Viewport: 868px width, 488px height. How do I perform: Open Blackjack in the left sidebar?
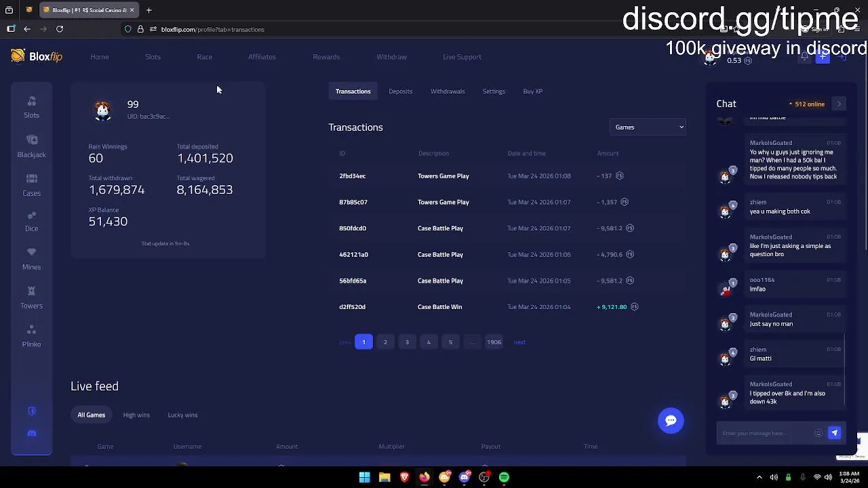(x=31, y=146)
